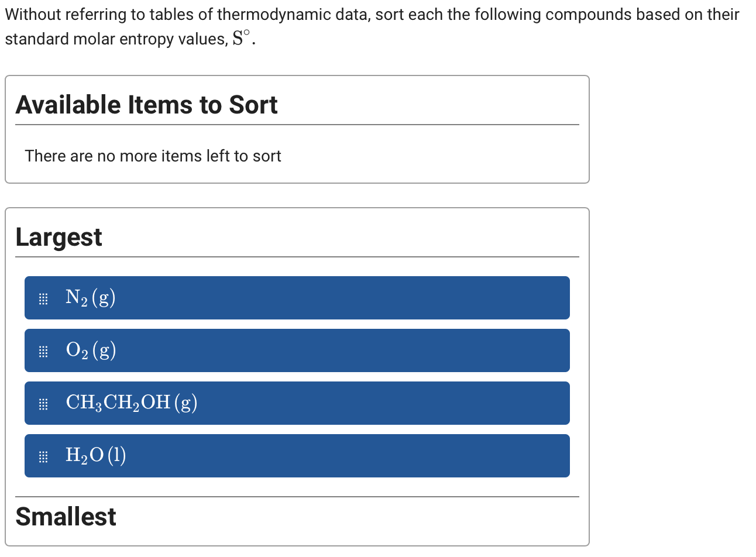Grab the CH3CH2OH (g) drag handle icon

(43, 404)
